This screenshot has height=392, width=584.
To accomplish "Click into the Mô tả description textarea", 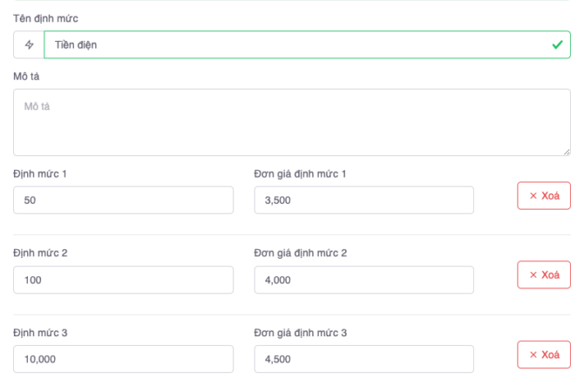I will point(292,122).
